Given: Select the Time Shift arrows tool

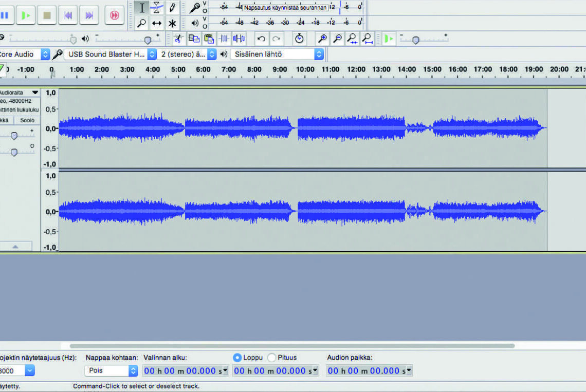Looking at the screenshot, I should pos(157,24).
